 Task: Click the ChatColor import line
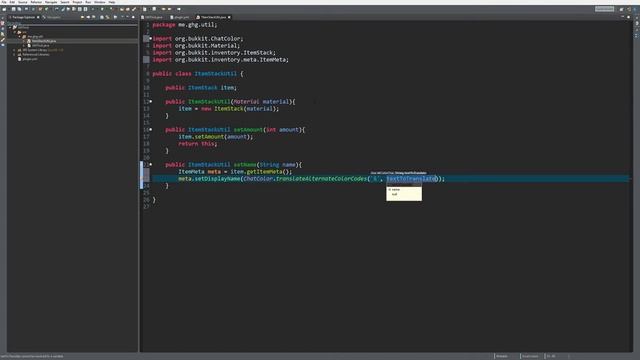198,39
